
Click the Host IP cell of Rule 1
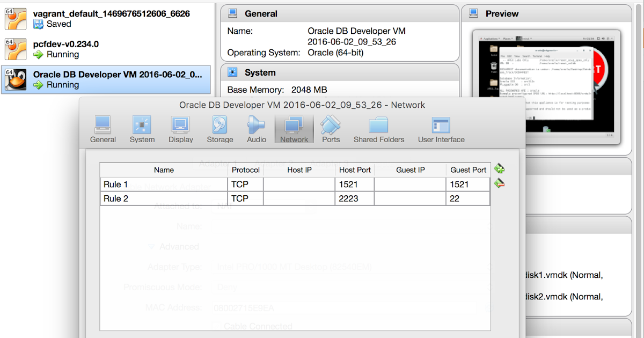coord(299,185)
